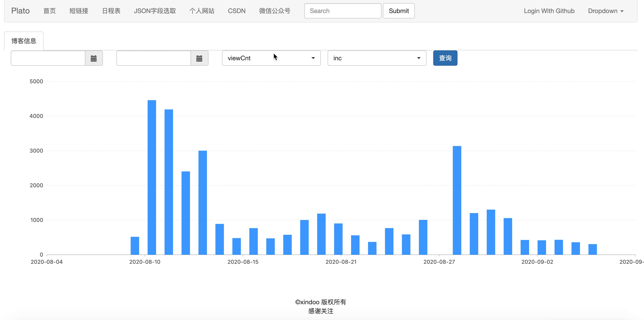The width and height of the screenshot is (644, 320).
Task: Open the 短链接 nav item
Action: 79,11
